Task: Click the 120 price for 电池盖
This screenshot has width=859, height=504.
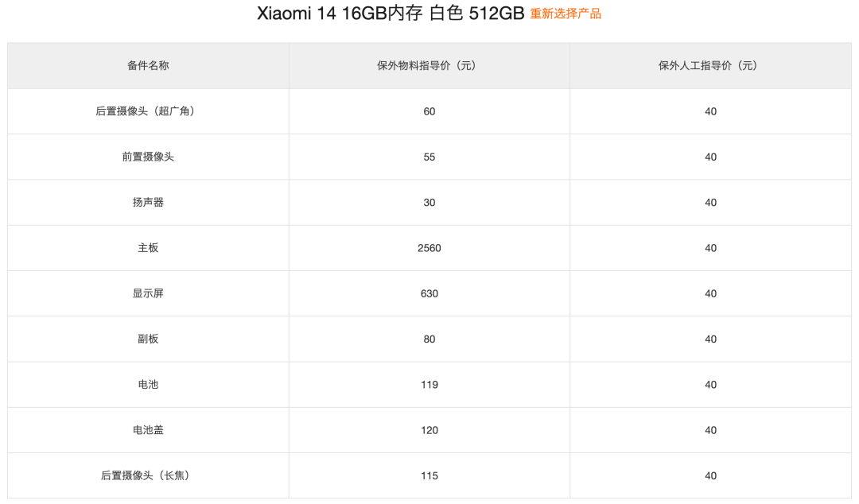Action: [429, 430]
